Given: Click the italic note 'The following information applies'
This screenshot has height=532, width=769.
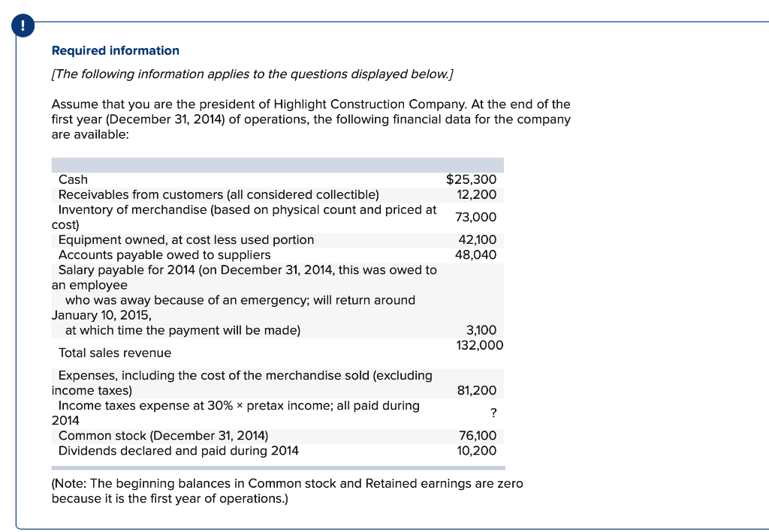Looking at the screenshot, I should pyautogui.click(x=252, y=74).
